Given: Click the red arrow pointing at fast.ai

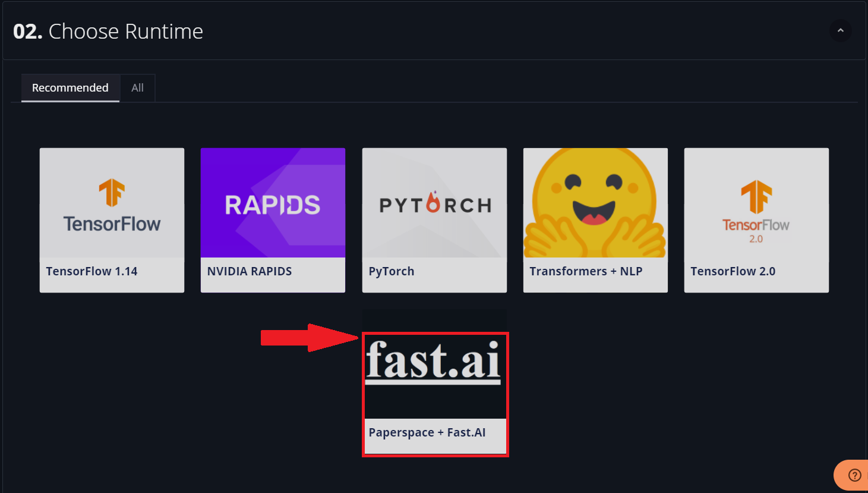Looking at the screenshot, I should coord(308,338).
